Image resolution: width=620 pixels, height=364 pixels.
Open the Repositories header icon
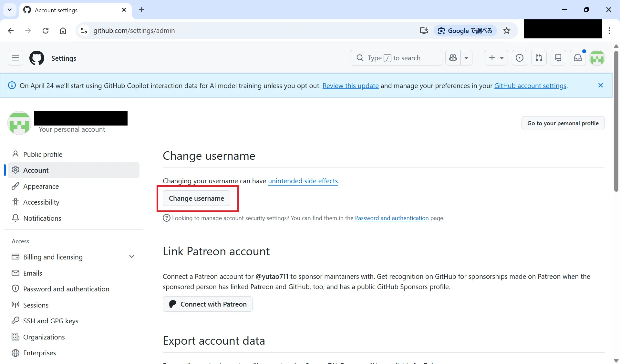[558, 58]
